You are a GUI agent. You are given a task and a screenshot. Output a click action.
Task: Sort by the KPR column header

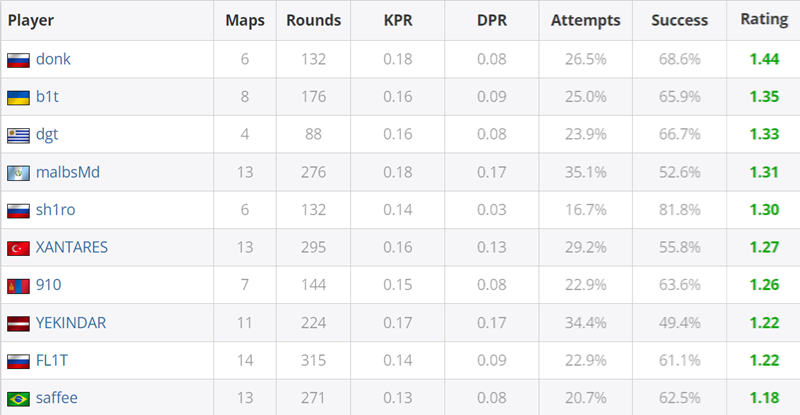pos(398,20)
